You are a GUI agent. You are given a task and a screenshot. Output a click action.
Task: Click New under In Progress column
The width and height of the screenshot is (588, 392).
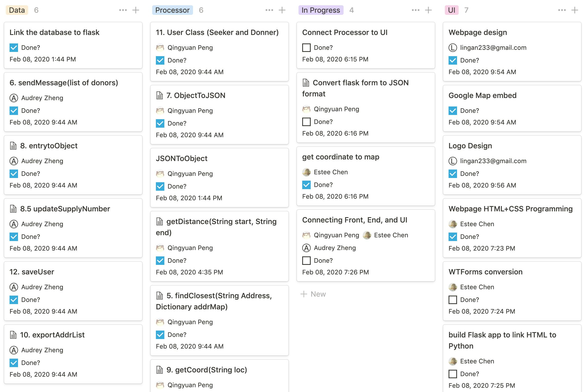(x=313, y=294)
